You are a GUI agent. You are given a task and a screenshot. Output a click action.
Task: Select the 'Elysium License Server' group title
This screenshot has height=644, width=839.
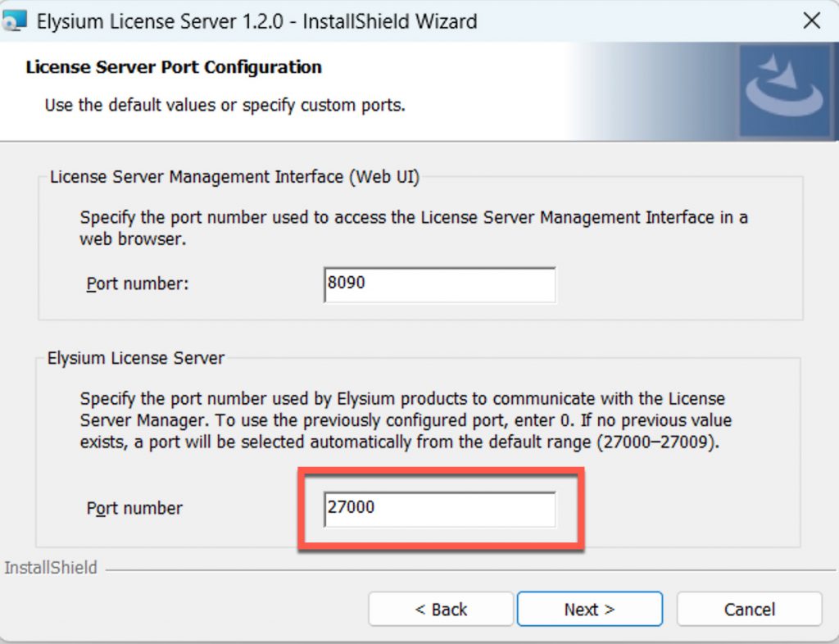pos(136,358)
